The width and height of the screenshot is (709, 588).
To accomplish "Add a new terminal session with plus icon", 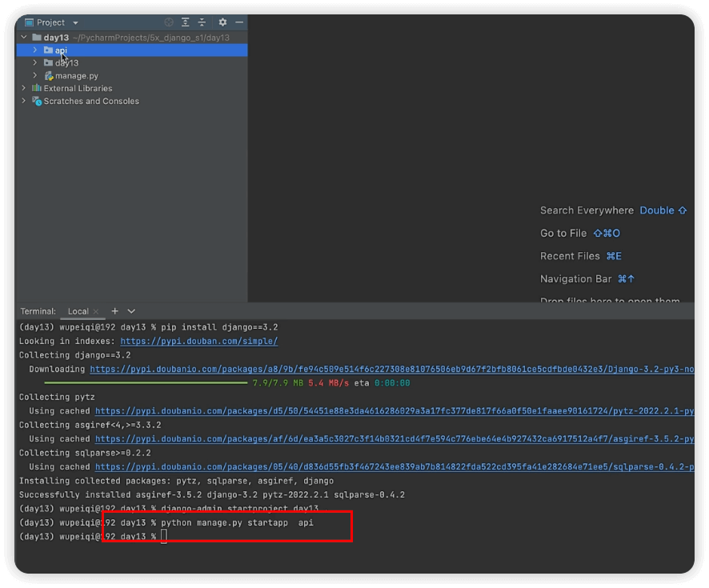I will 114,311.
